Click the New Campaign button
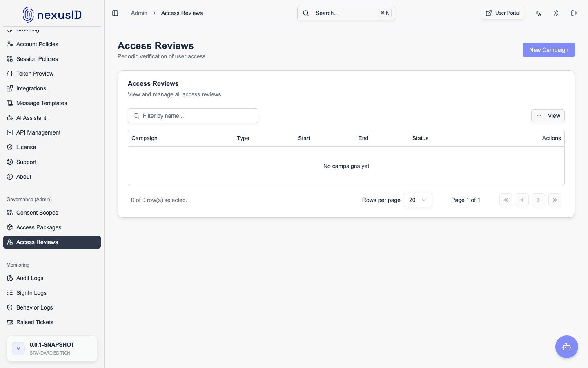 tap(548, 50)
